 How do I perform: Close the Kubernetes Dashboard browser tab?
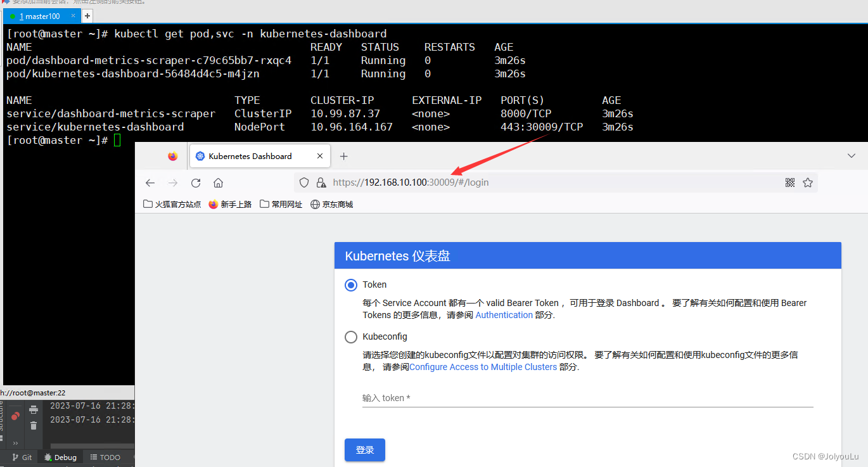pos(320,156)
